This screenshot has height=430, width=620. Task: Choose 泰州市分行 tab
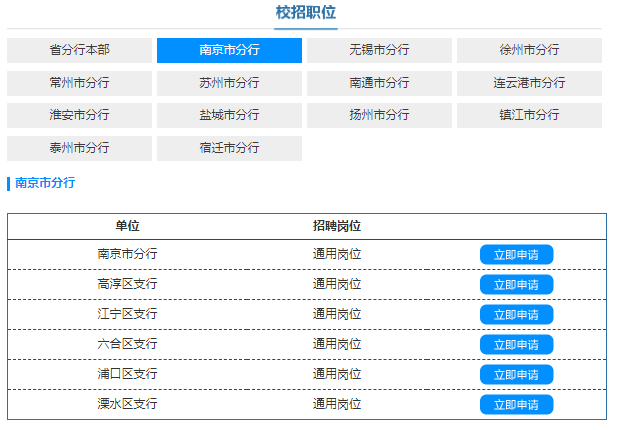tap(80, 148)
